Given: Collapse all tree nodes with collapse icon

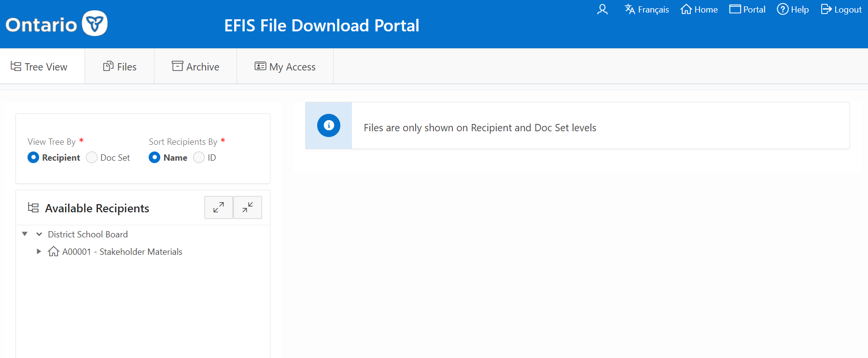Looking at the screenshot, I should tap(248, 207).
